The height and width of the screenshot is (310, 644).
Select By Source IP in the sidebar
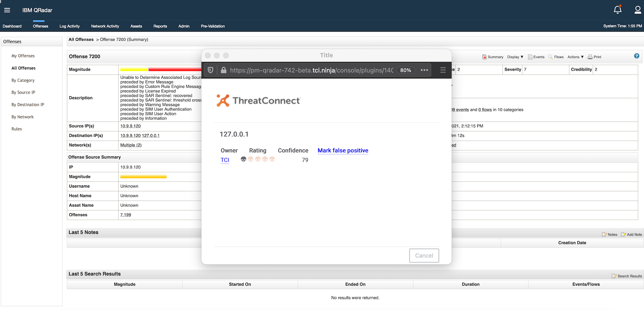coord(23,93)
